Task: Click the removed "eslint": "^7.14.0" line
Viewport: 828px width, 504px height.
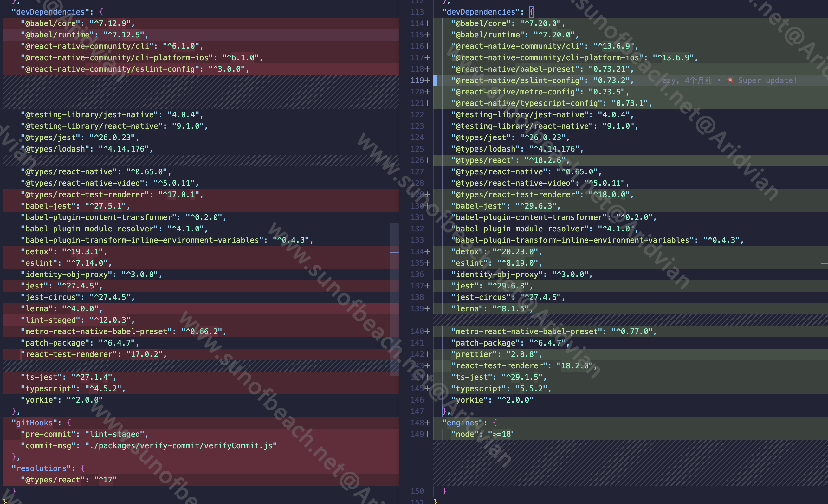Action: (x=201, y=263)
